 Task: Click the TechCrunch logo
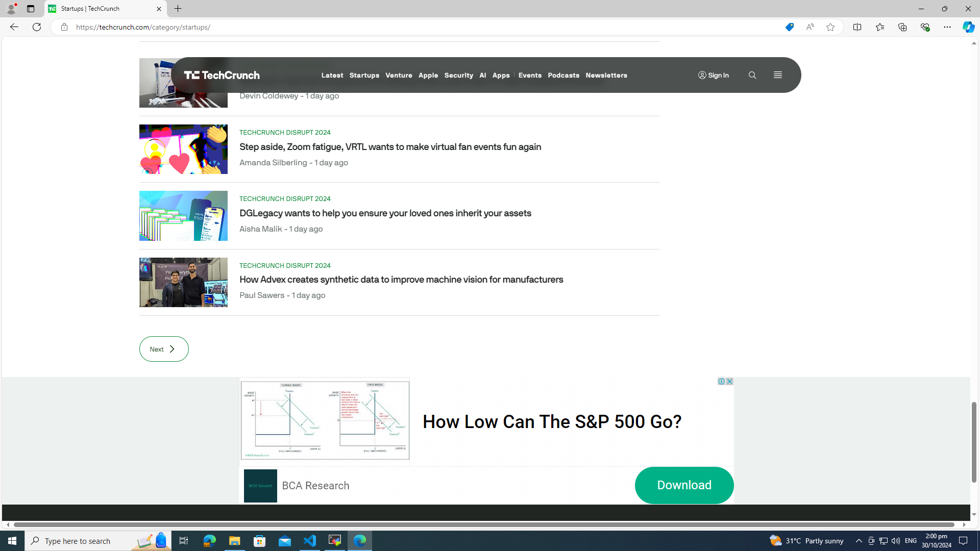(222, 75)
